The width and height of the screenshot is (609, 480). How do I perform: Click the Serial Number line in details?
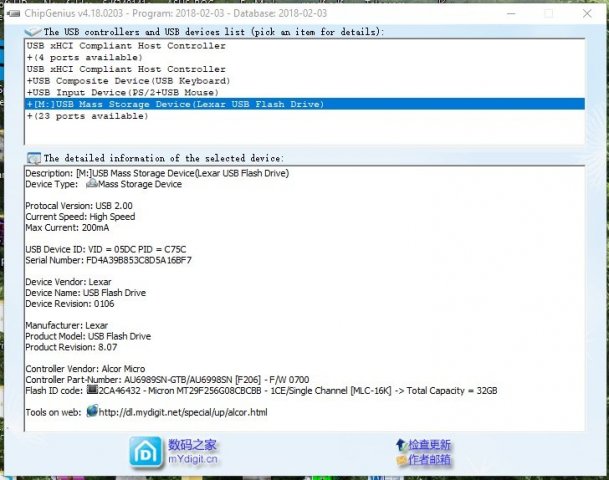click(108, 259)
